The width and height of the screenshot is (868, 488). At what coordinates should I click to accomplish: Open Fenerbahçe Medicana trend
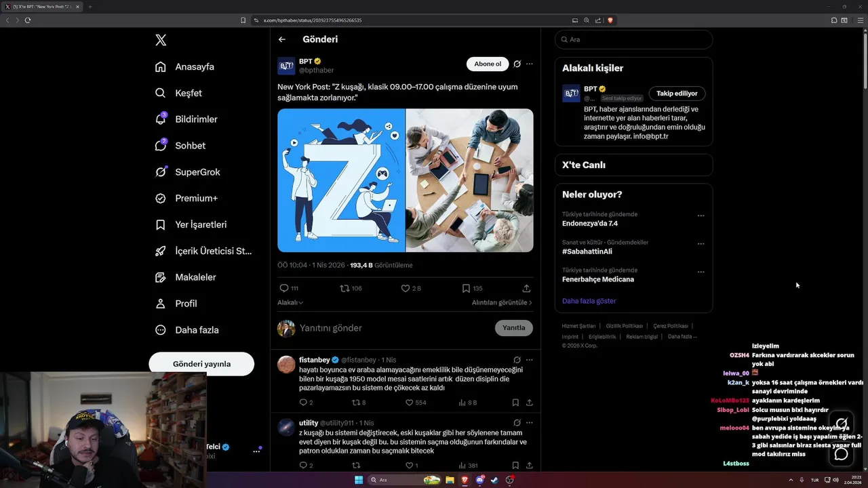tap(598, 279)
